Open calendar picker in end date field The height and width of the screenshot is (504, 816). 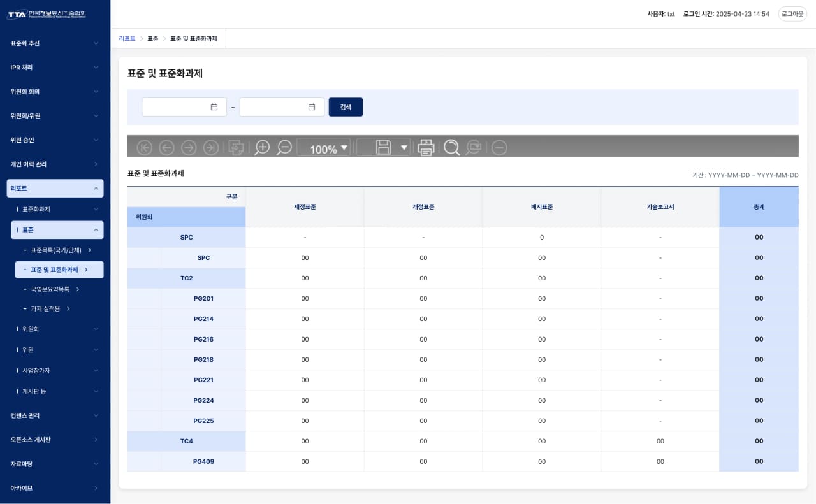pos(312,107)
